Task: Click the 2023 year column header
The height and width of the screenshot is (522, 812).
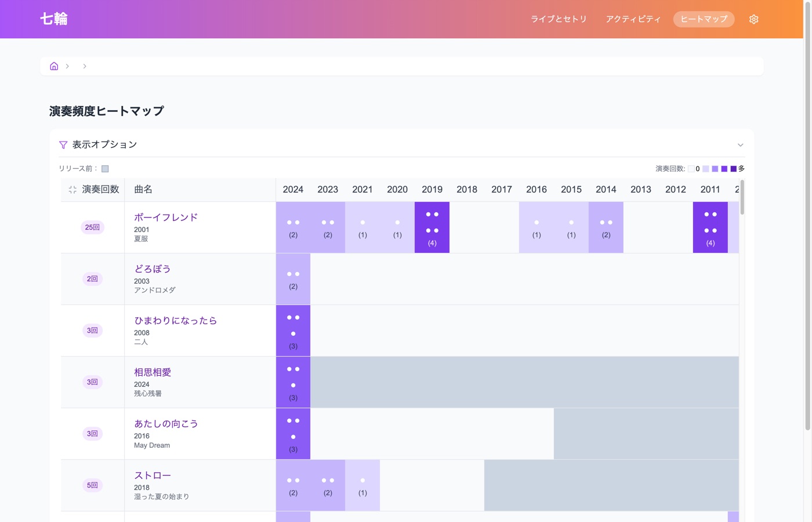Action: tap(328, 190)
